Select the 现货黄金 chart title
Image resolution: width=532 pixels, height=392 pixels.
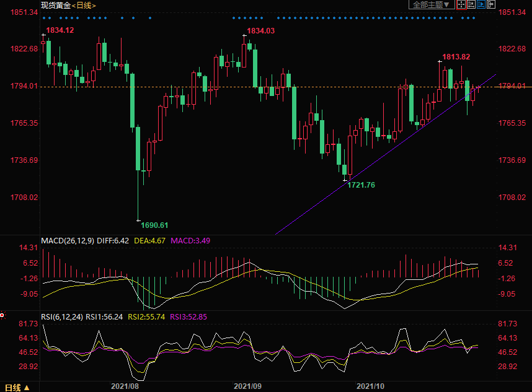[55, 5]
